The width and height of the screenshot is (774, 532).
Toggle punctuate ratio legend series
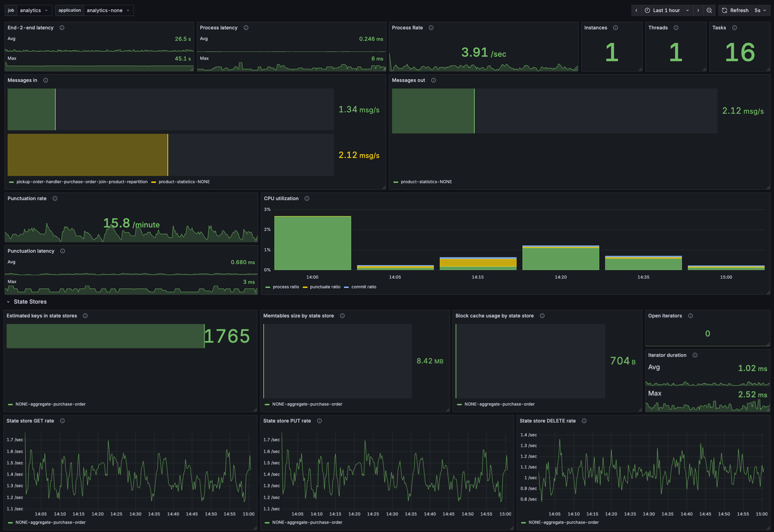pyautogui.click(x=325, y=287)
